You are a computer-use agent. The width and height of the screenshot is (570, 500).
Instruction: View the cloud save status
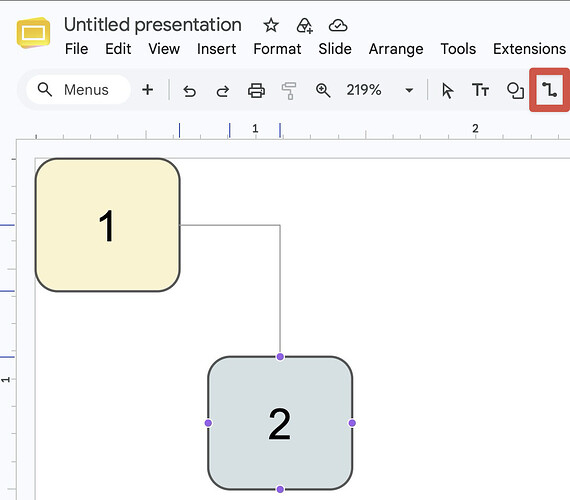(338, 25)
